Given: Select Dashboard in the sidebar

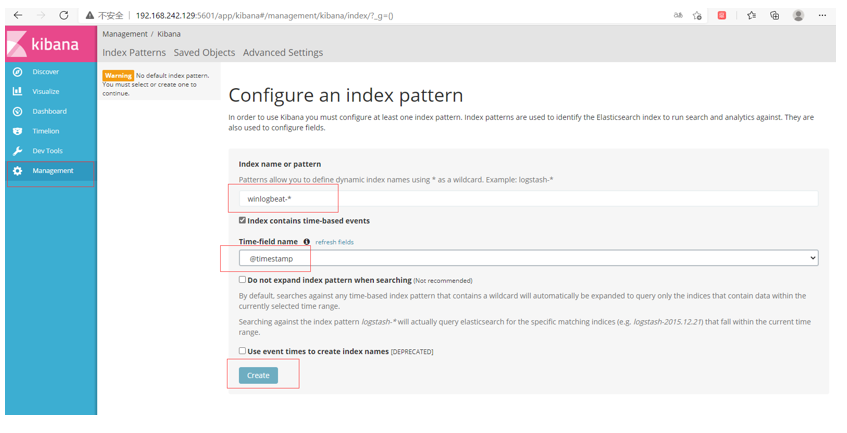Looking at the screenshot, I should tap(51, 111).
